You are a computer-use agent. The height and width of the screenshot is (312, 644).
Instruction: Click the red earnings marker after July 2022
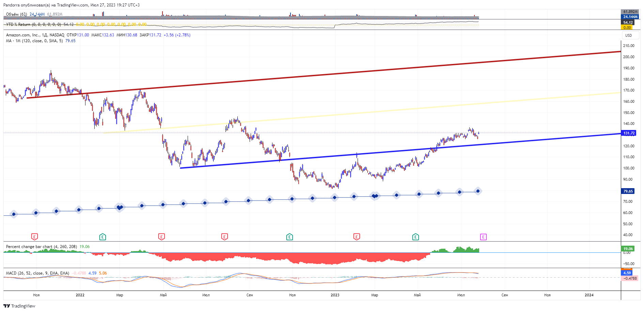tap(224, 236)
